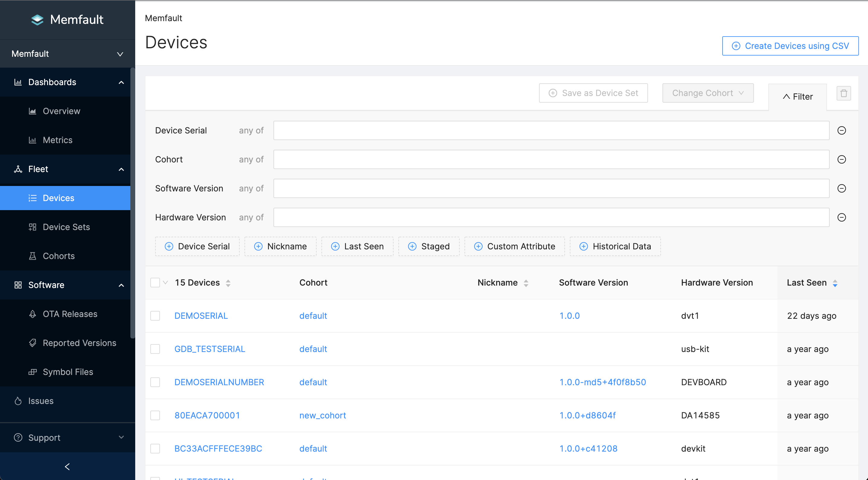Click the Device Sets grid icon
Viewport: 868px width, 480px height.
32,227
